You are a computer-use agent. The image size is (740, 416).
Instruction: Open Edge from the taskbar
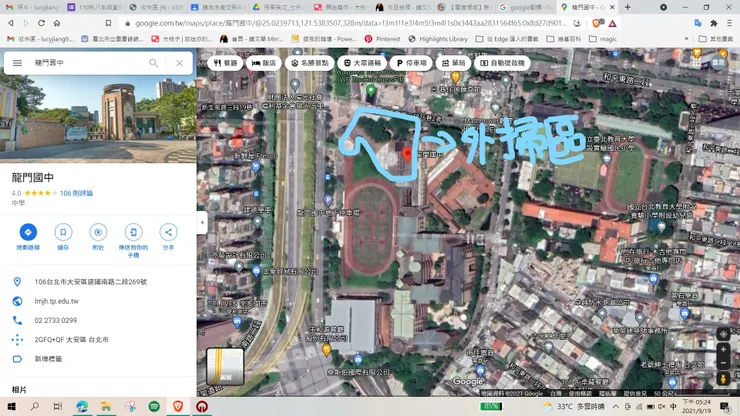(x=82, y=407)
